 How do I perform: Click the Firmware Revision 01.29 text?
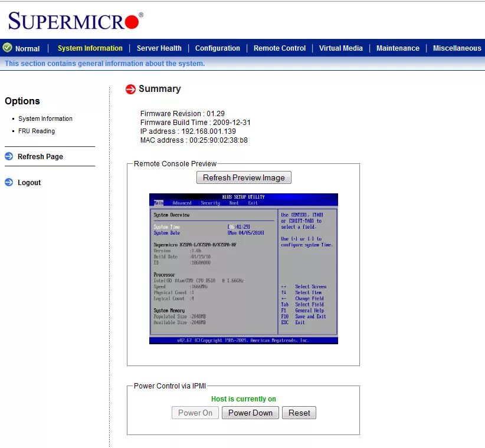click(x=182, y=113)
